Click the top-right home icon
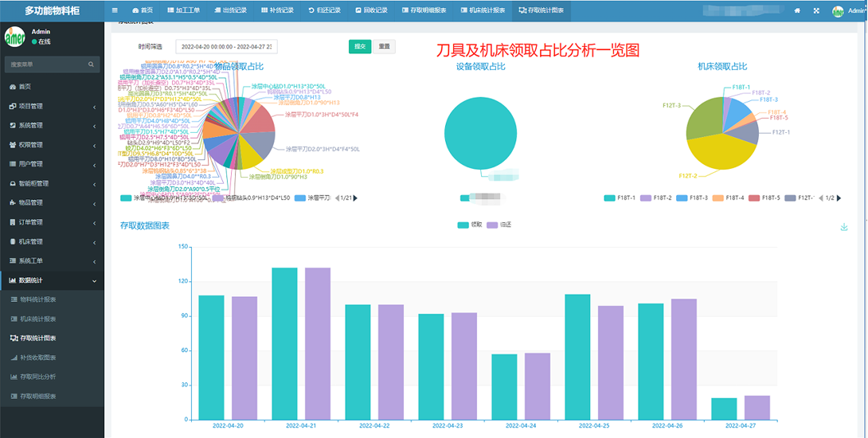 coord(797,11)
